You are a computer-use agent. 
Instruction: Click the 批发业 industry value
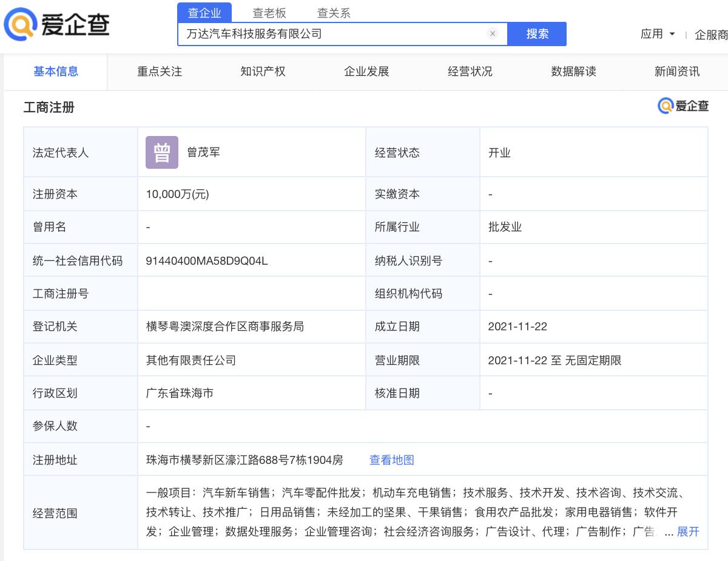pyautogui.click(x=505, y=227)
